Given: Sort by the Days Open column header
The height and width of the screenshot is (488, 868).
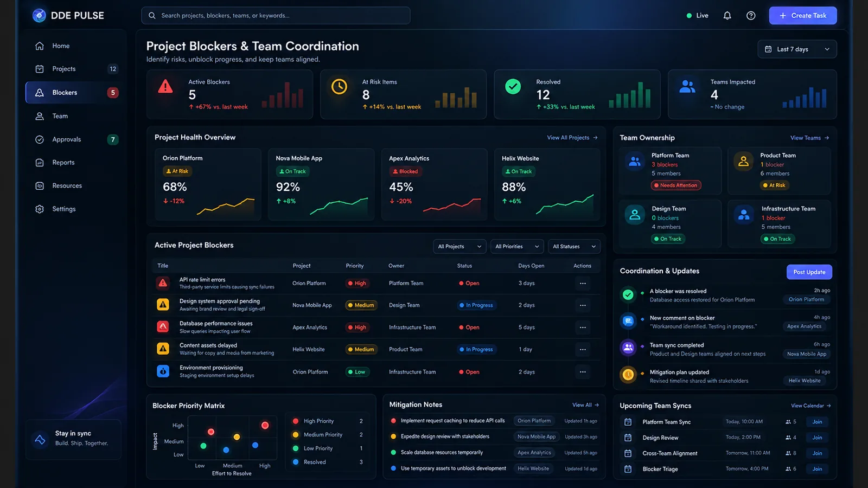Looking at the screenshot, I should coord(531,266).
